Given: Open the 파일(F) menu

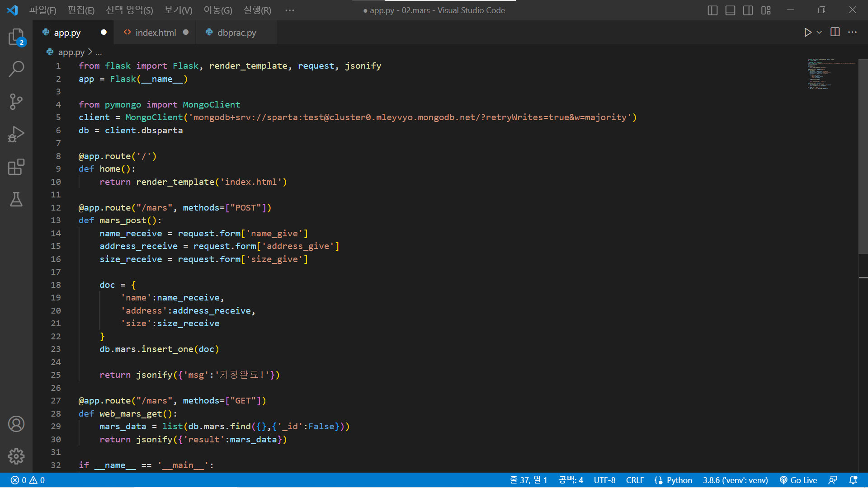Looking at the screenshot, I should (43, 10).
